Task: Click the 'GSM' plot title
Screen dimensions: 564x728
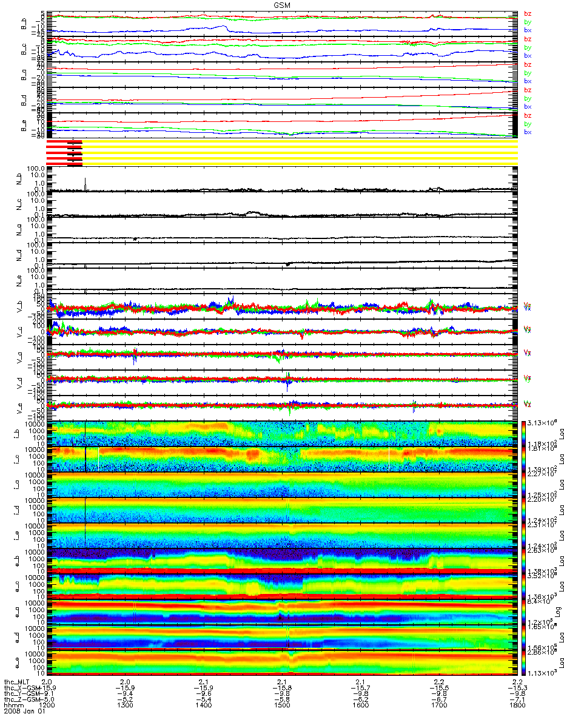Action: pos(281,4)
